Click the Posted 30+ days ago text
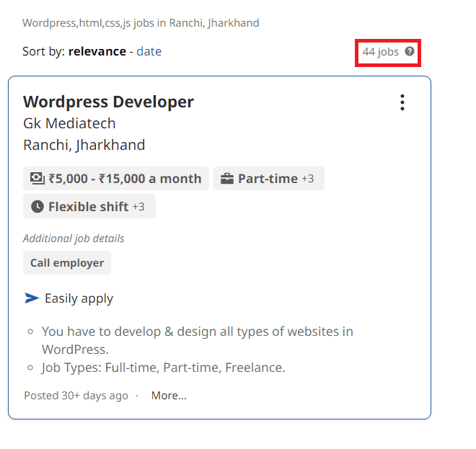Image resolution: width=476 pixels, height=449 pixels. [x=76, y=396]
